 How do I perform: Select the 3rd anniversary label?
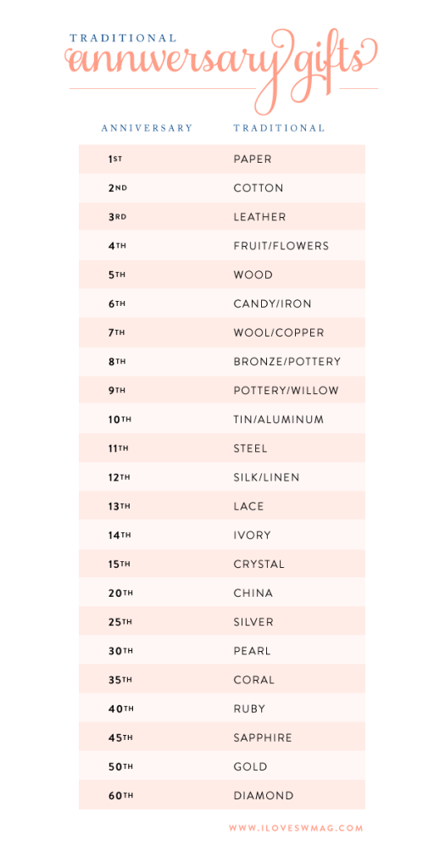(x=117, y=217)
